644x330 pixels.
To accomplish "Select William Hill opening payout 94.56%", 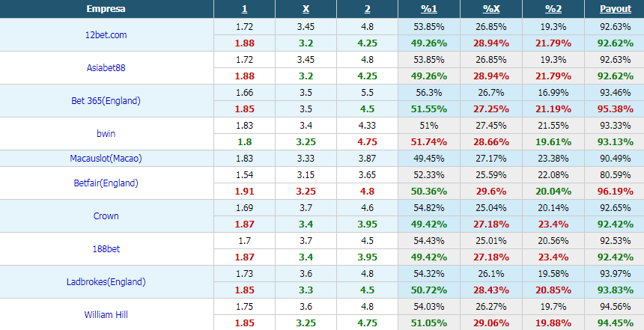I will point(616,306).
